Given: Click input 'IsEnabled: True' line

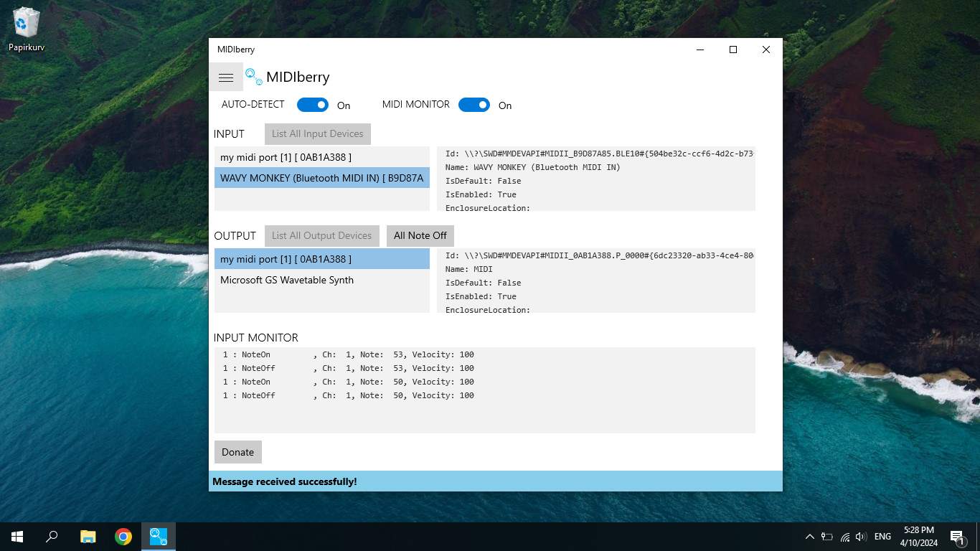Looking at the screenshot, I should [481, 194].
